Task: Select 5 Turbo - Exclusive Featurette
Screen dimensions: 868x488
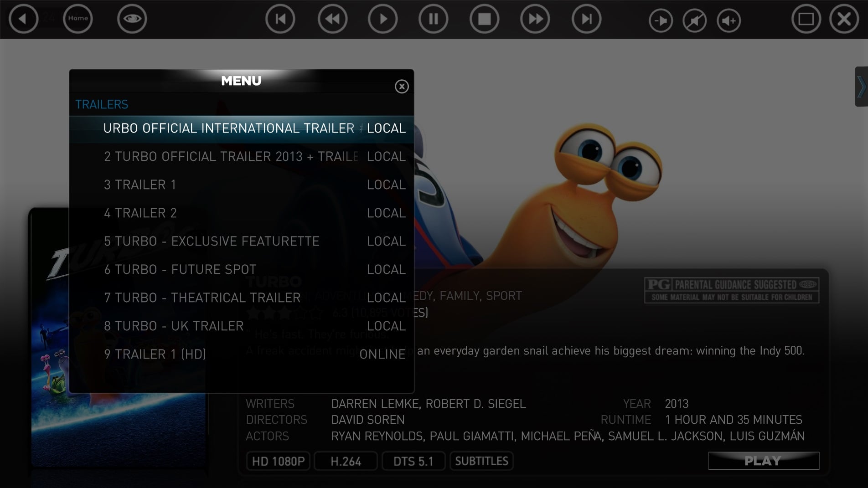Action: [x=242, y=241]
